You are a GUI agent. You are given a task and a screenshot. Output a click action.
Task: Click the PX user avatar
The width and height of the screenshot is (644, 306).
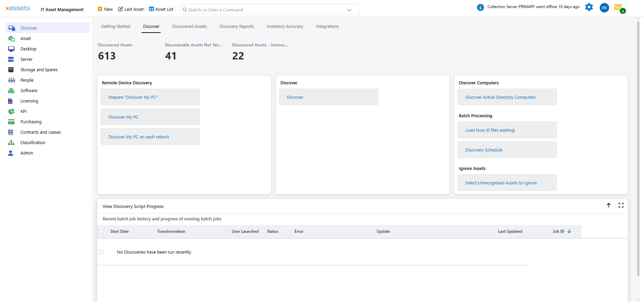click(x=604, y=7)
